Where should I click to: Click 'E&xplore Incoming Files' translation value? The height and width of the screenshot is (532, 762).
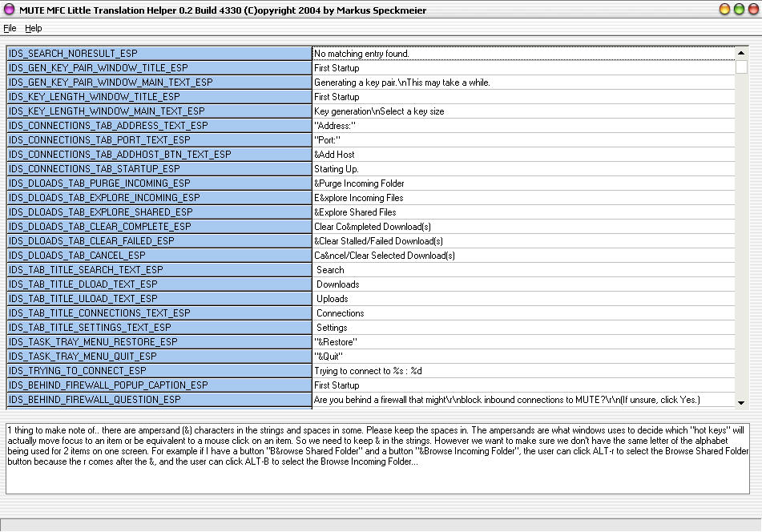click(523, 198)
